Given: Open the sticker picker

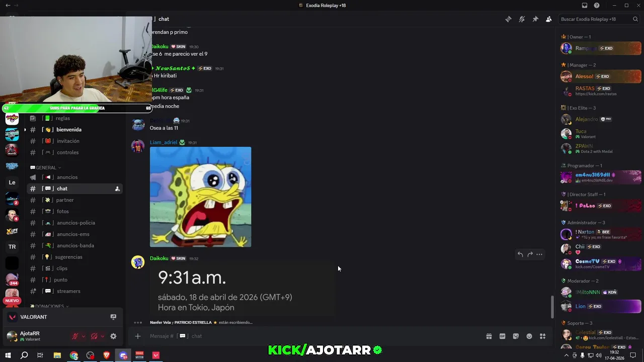Looking at the screenshot, I should click(516, 336).
